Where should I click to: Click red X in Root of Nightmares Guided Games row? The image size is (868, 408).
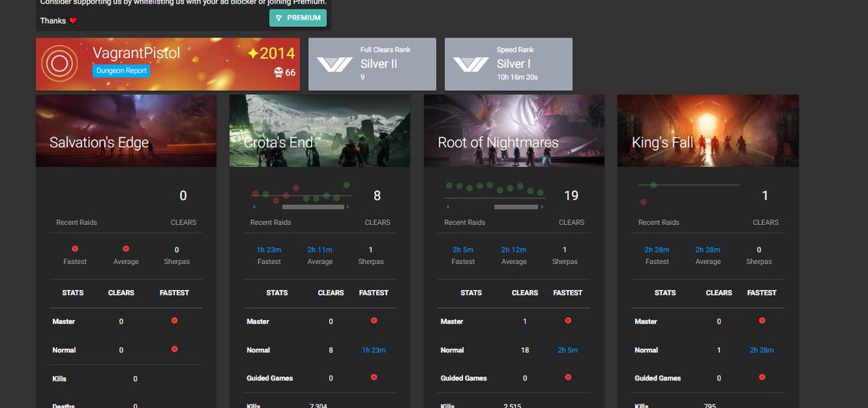[x=568, y=377]
